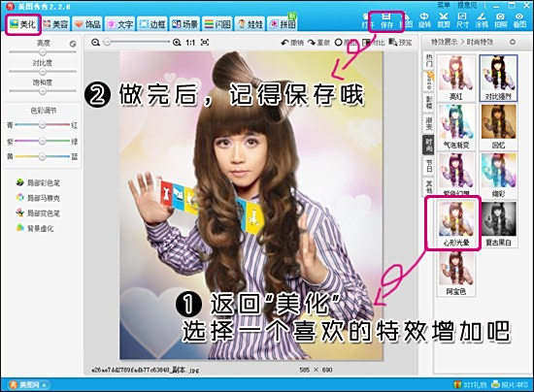
Task: Click the 旋转 rotate tool icon
Action: pyautogui.click(x=424, y=20)
